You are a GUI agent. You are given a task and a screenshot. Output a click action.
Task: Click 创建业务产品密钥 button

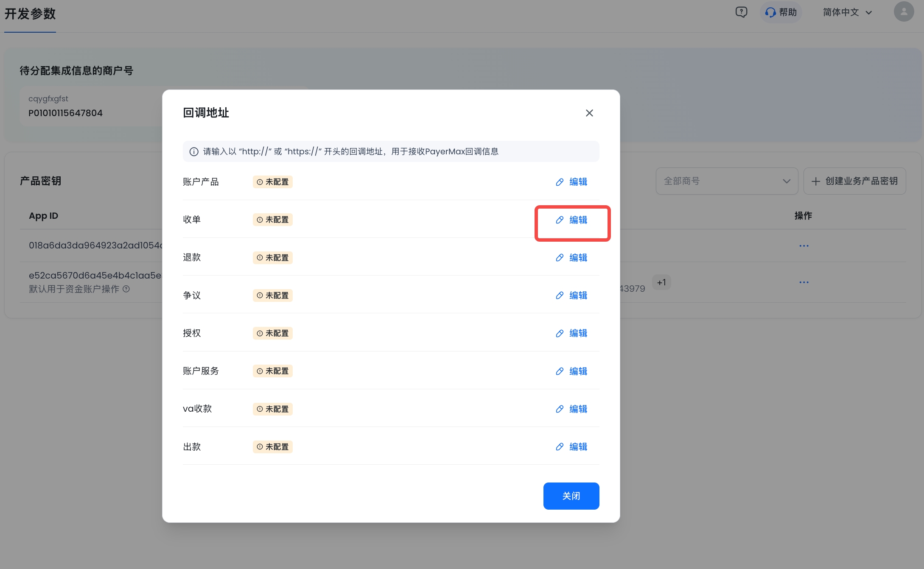854,181
